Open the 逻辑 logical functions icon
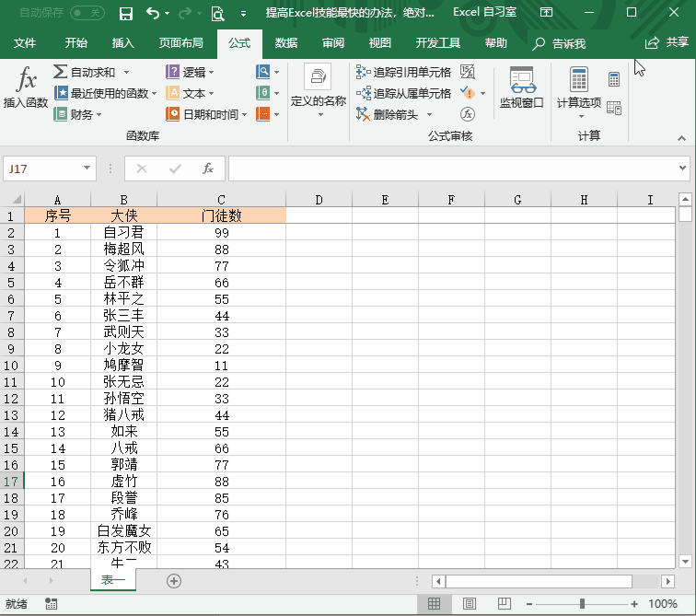 [173, 72]
